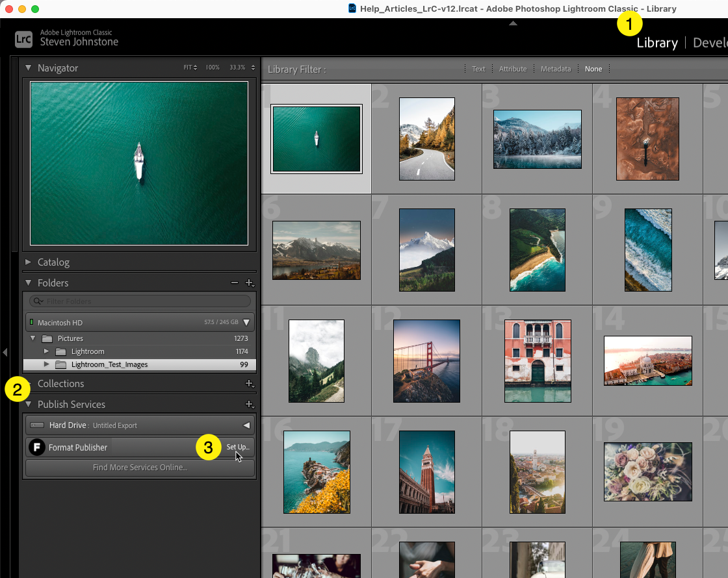Image resolution: width=728 pixels, height=578 pixels.
Task: Expand the Hard Drive publish service triangle
Action: (x=246, y=425)
